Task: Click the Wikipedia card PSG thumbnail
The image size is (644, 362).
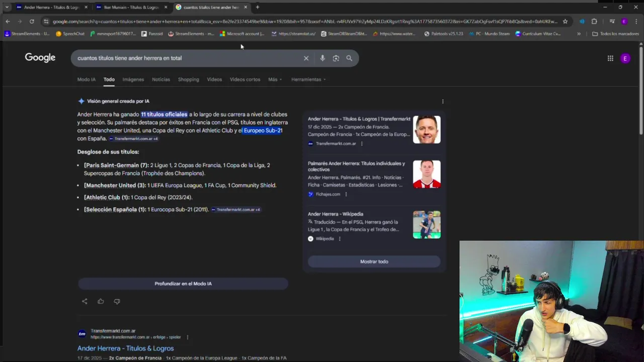Action: pos(427,225)
